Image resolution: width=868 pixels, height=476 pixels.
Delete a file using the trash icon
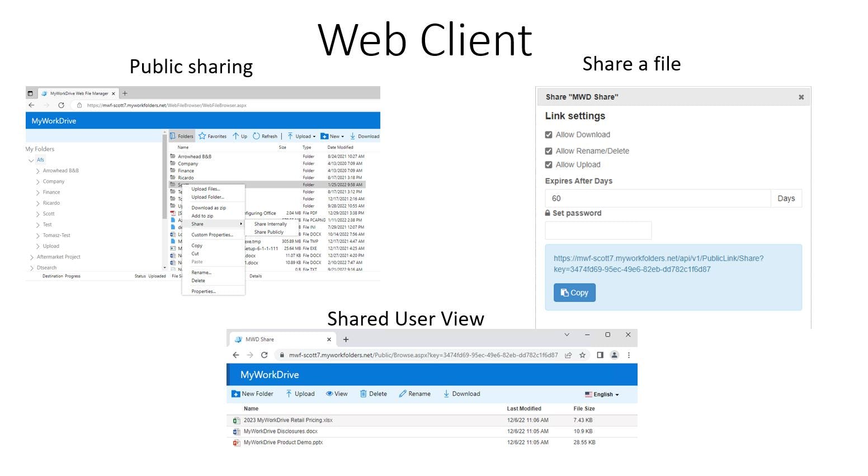(x=373, y=394)
